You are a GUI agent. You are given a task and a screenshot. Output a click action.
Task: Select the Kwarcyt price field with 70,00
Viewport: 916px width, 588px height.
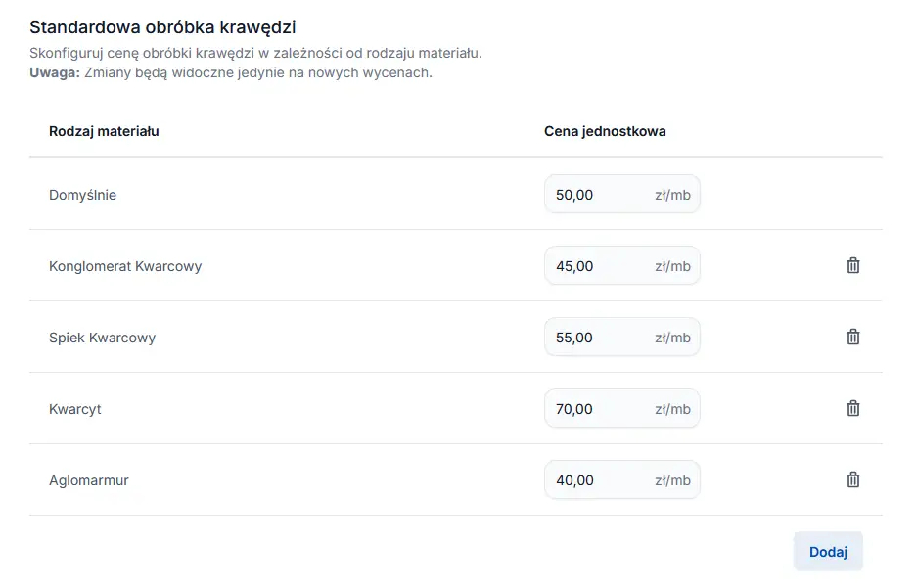coord(599,409)
